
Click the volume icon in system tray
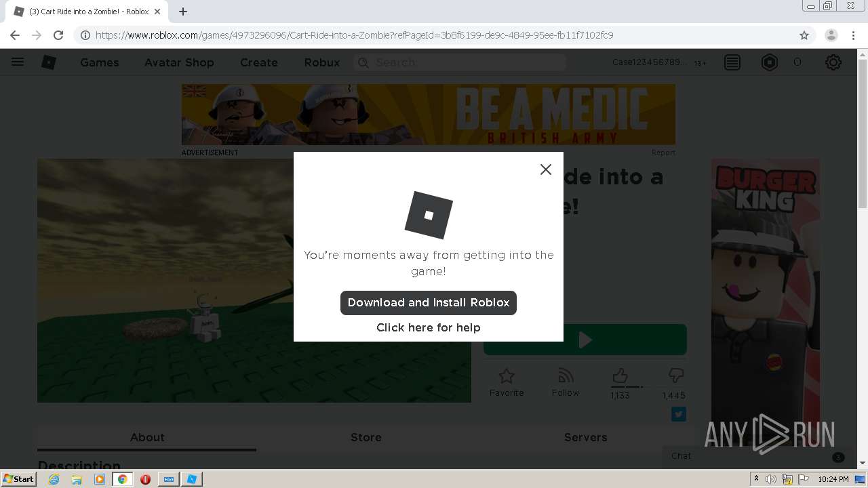[x=771, y=479]
